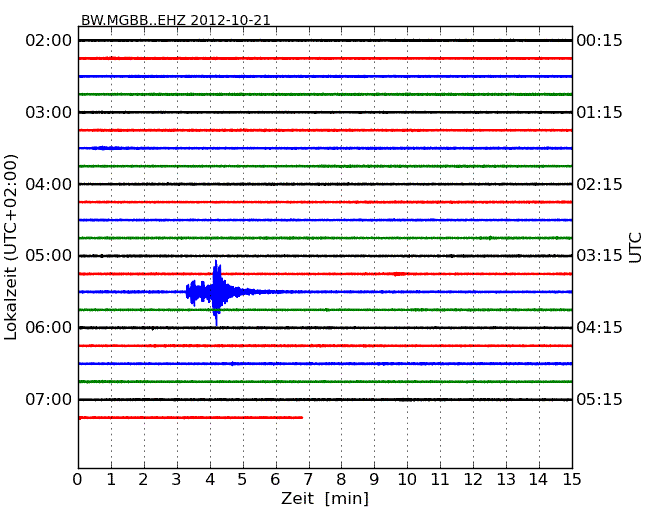Pick the "3" minute tick on x-axis
This screenshot has height=520, width=650.
point(177,479)
